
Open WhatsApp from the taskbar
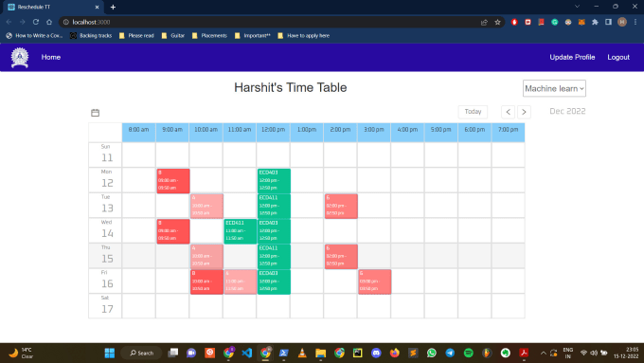coord(431,353)
